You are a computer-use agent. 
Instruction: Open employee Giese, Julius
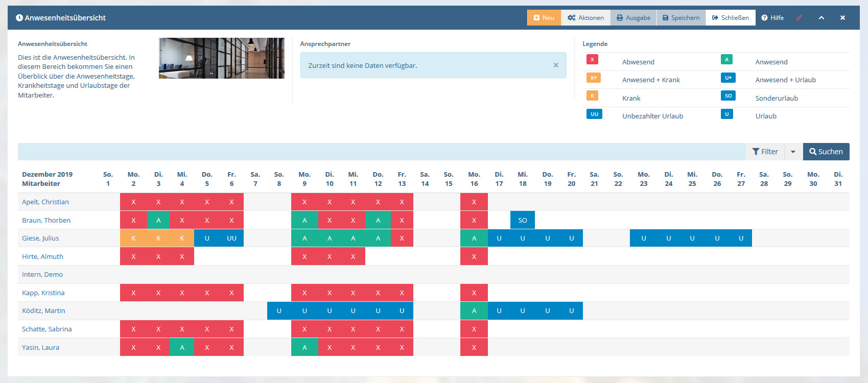40,238
